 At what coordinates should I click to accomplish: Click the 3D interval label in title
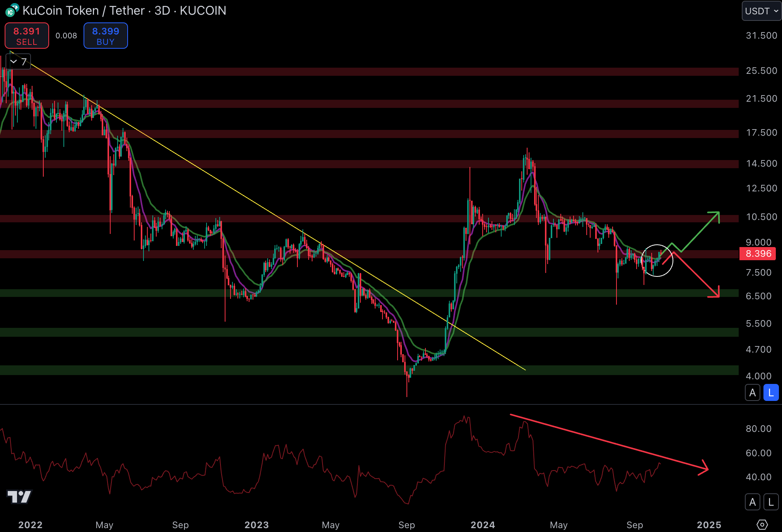pos(162,10)
